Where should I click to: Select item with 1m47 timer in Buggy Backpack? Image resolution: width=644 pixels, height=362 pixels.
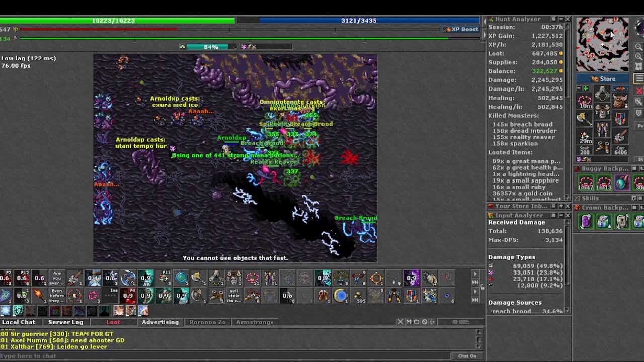coord(586,183)
